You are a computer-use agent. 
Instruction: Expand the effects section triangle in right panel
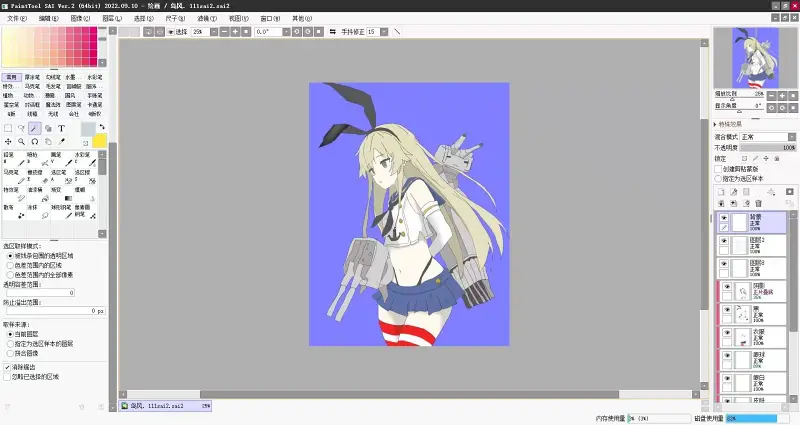(x=715, y=124)
